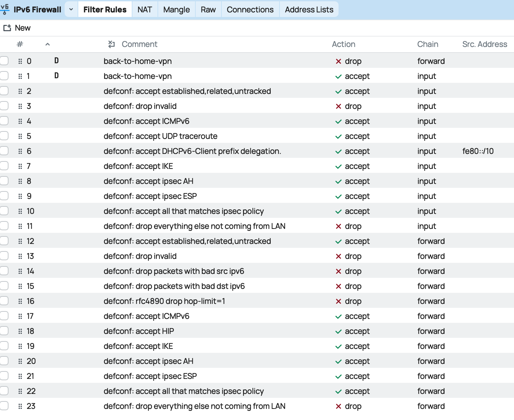514x420 pixels.
Task: Click the drag handle of rule 11
Action: pyautogui.click(x=20, y=226)
